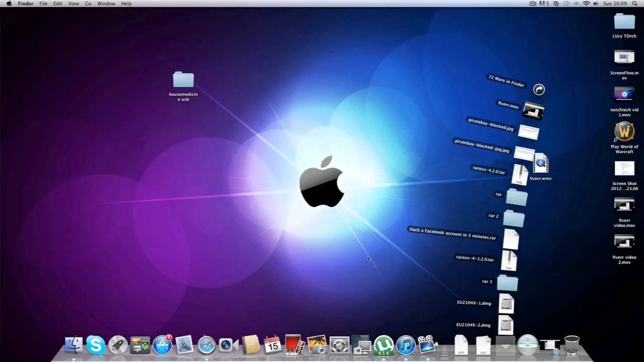Open uTorrent icon in the dock
This screenshot has height=362, width=644.
[383, 345]
